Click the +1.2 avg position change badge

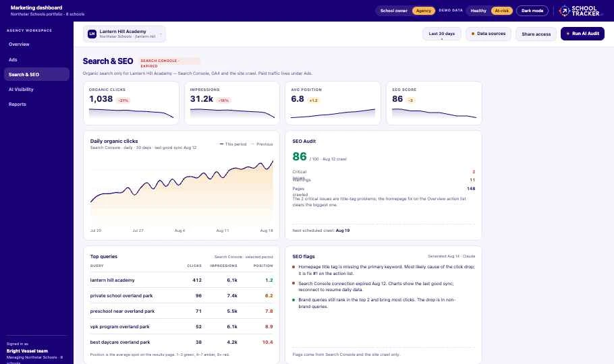(314, 100)
